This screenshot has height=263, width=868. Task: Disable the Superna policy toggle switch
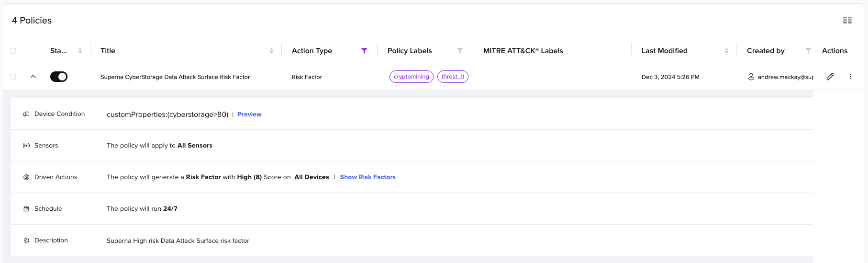[59, 77]
